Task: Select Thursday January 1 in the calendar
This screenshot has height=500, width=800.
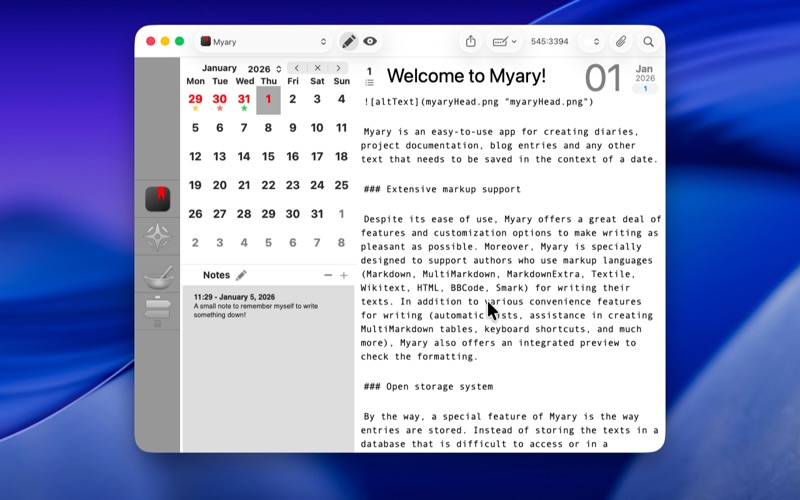Action: point(268,100)
